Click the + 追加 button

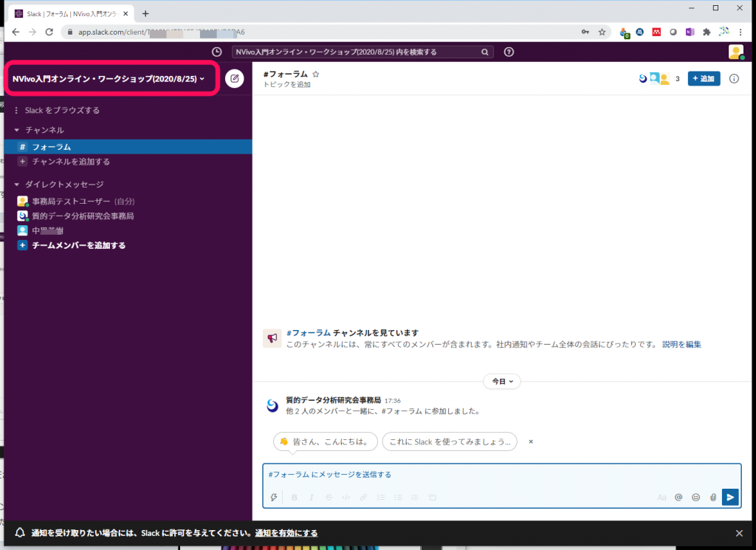[704, 78]
